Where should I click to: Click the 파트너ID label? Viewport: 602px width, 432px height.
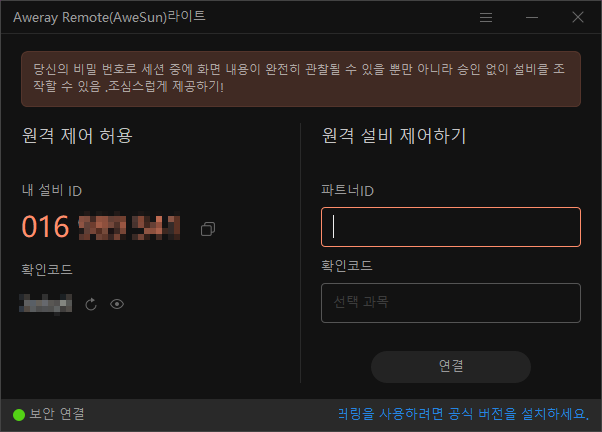point(347,190)
